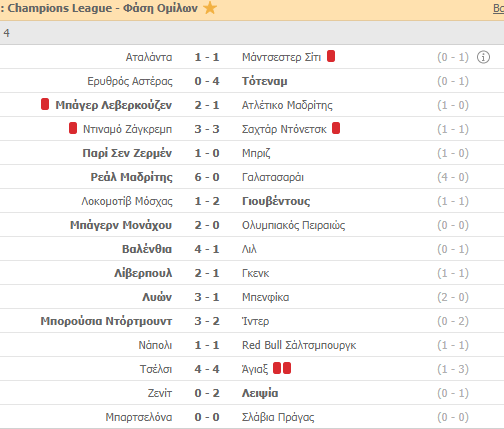The image size is (504, 429).
Task: Click the matchday 4 round header row
Action: 252,33
